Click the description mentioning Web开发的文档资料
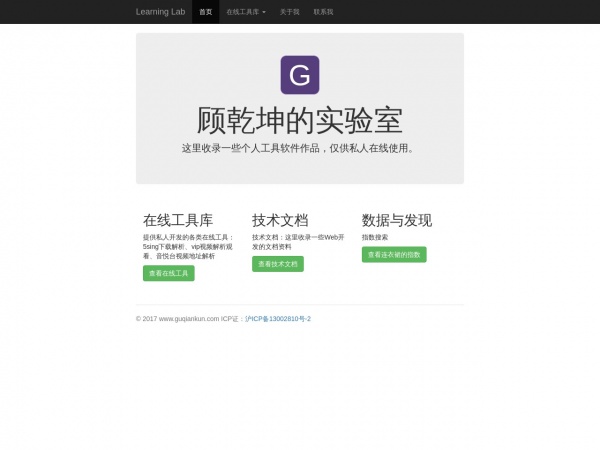The height and width of the screenshot is (450, 600). coord(298,242)
